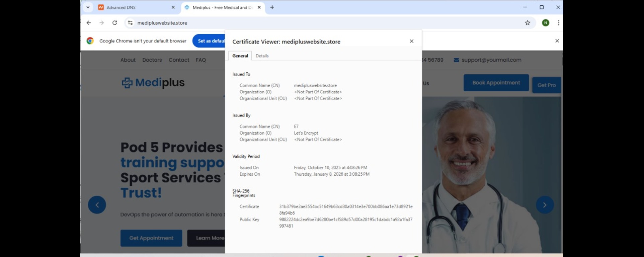
Task: Go to next slide arrow
Action: [545, 205]
